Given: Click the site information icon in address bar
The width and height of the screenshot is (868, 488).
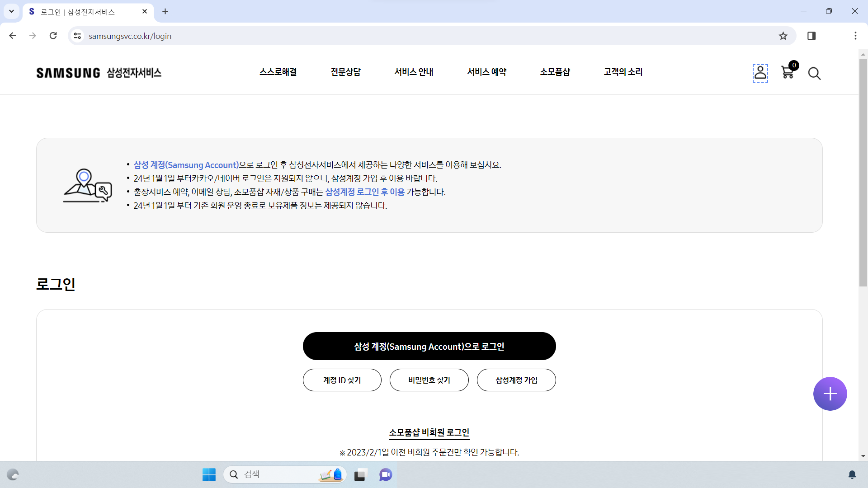Looking at the screenshot, I should (77, 36).
